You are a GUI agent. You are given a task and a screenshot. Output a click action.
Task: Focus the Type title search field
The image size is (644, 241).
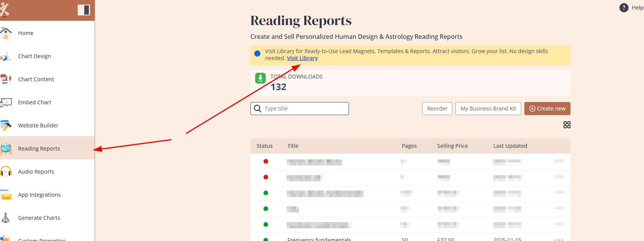pos(304,109)
